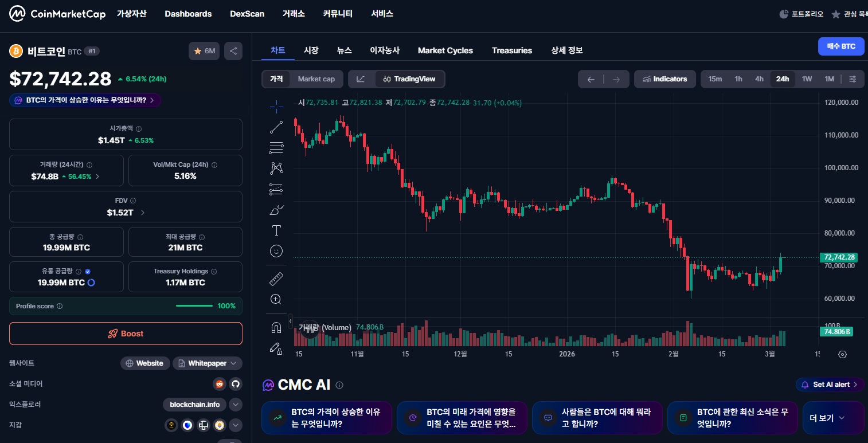
Task: Open the 시장 tab
Action: coord(311,50)
